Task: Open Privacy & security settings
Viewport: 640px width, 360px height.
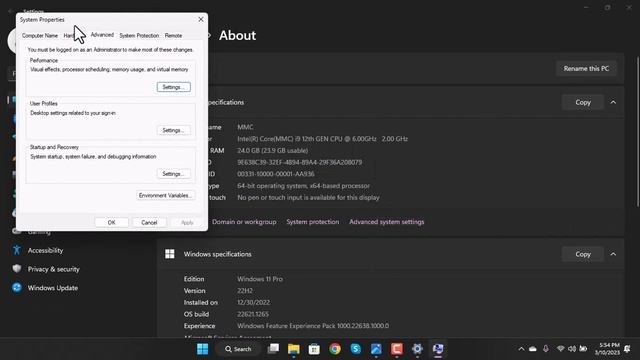Action: tap(53, 269)
